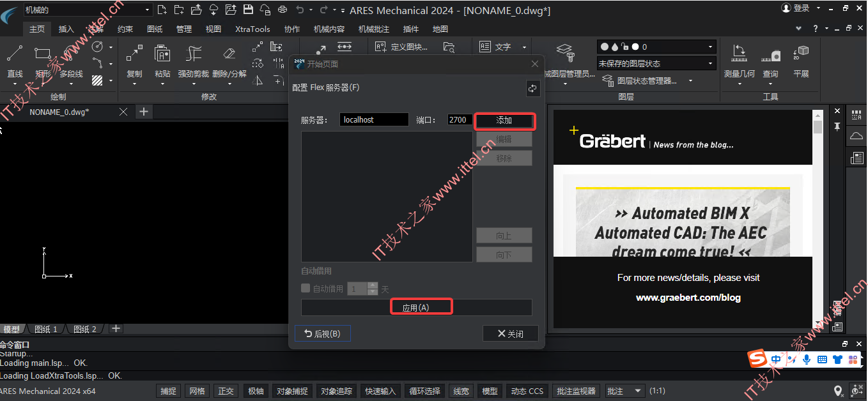Viewport: 868px width, 401px height.
Task: Click the blog panel vertical scrollbar
Action: pos(818,219)
